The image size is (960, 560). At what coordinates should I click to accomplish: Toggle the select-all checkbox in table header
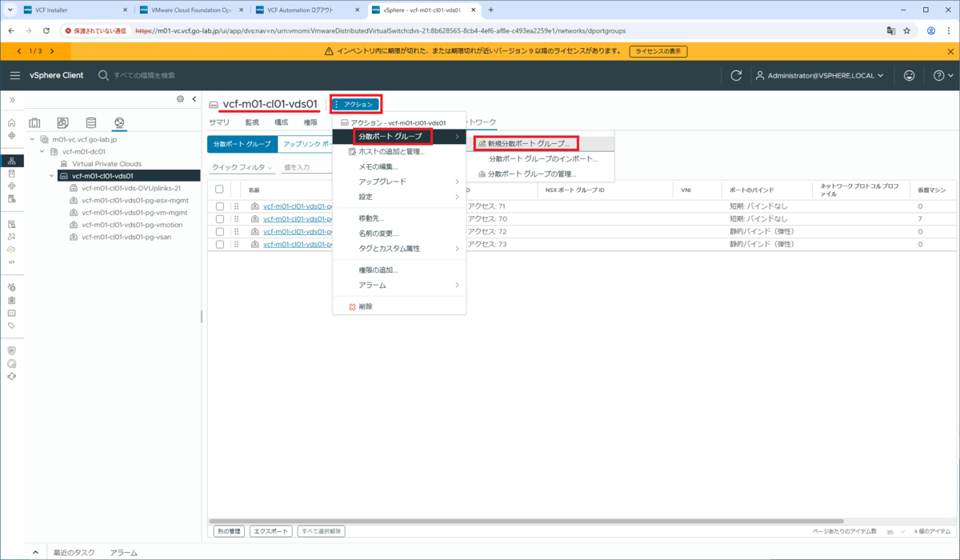[220, 190]
